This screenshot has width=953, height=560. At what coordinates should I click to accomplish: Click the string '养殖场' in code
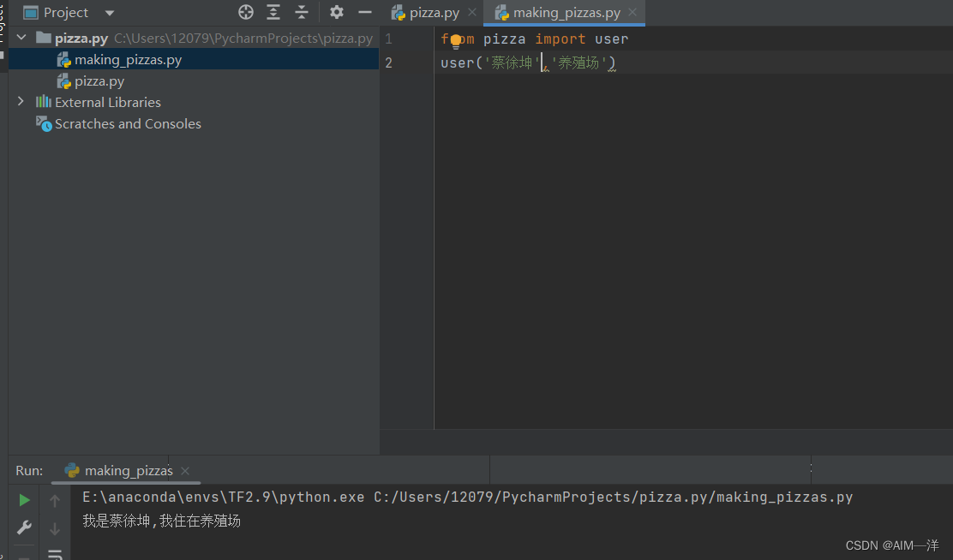(578, 63)
